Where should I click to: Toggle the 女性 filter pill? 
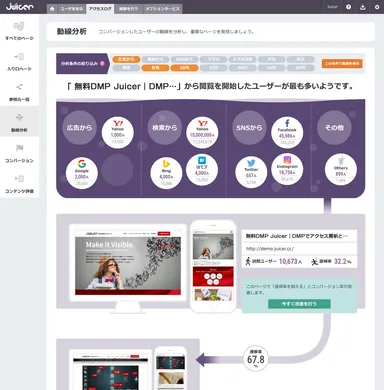(x=155, y=68)
